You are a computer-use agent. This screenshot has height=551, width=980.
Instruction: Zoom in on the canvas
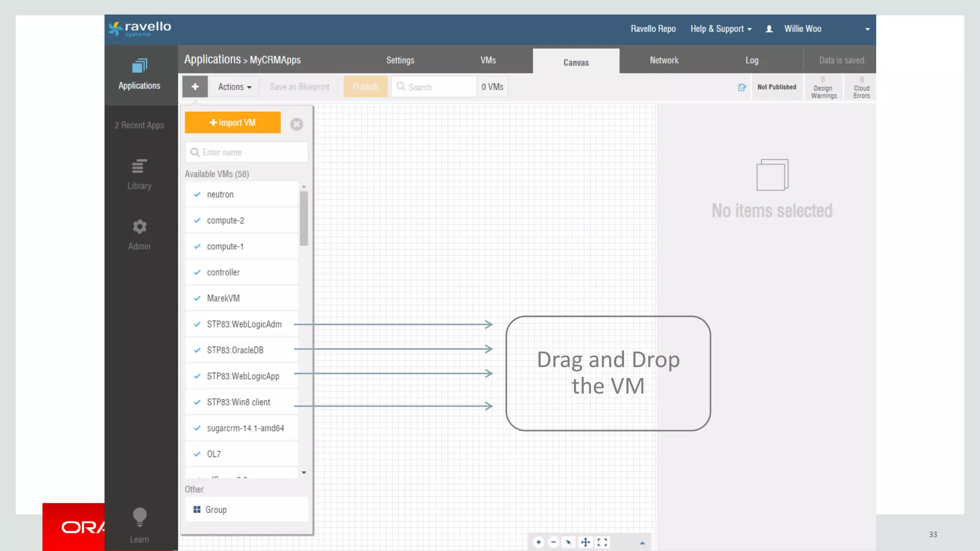pyautogui.click(x=538, y=542)
